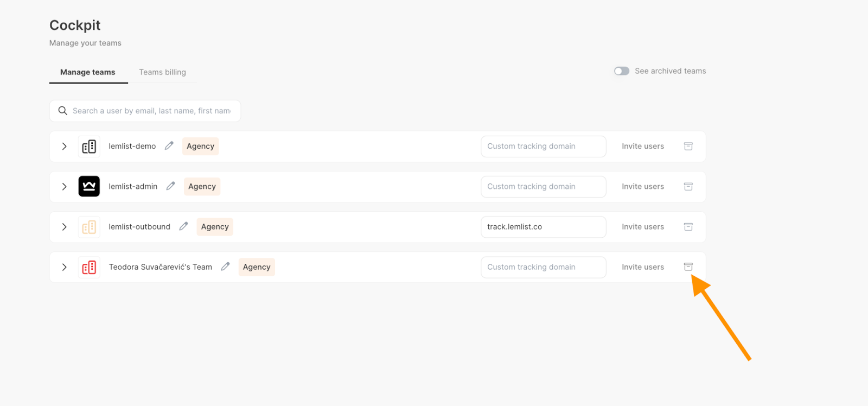The width and height of the screenshot is (868, 406).
Task: Expand Teodora Suvačarević's Team row
Action: pos(65,267)
